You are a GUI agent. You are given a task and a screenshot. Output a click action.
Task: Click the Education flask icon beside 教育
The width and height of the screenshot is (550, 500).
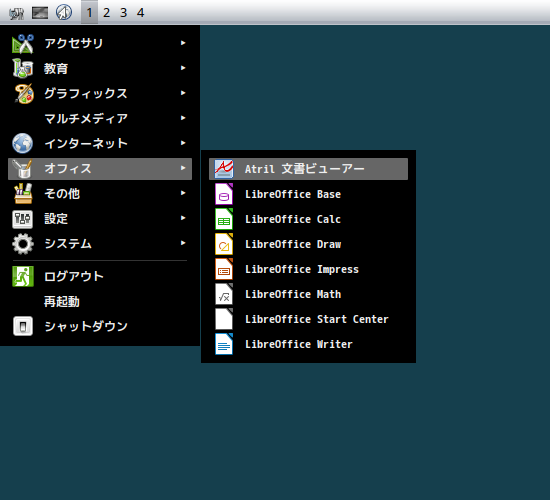(x=23, y=68)
